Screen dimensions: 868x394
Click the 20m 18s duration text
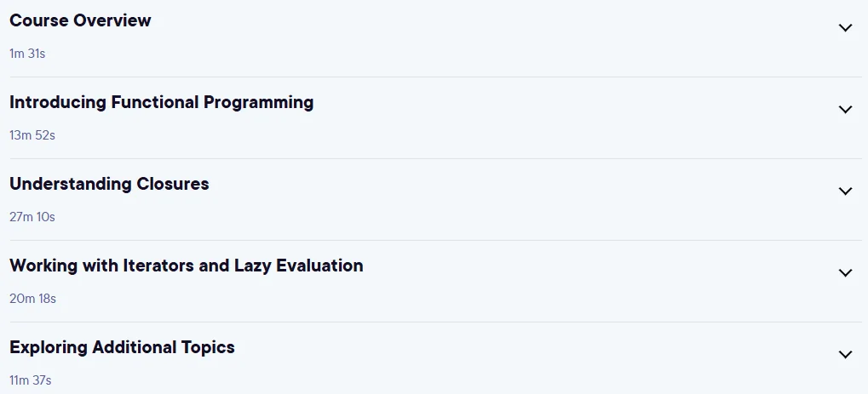(32, 299)
